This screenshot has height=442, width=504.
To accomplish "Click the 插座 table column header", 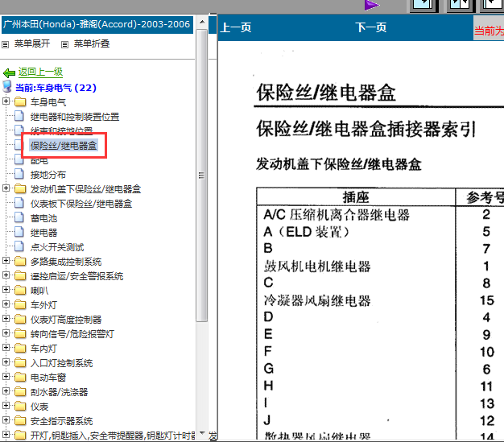I will click(x=356, y=196).
